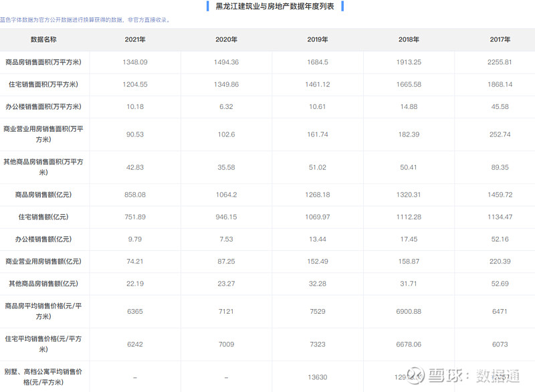Click cell value 31.71
Viewport: 535px width, 392px height.
tap(409, 284)
